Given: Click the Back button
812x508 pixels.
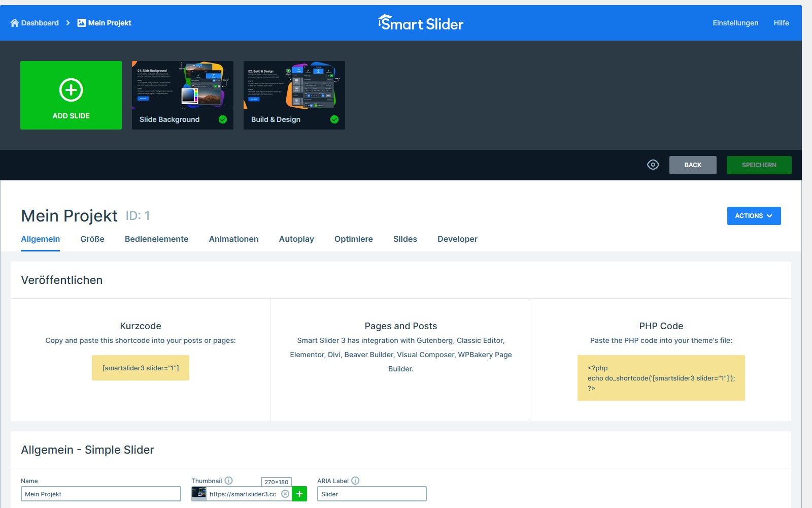Looking at the screenshot, I should (693, 165).
